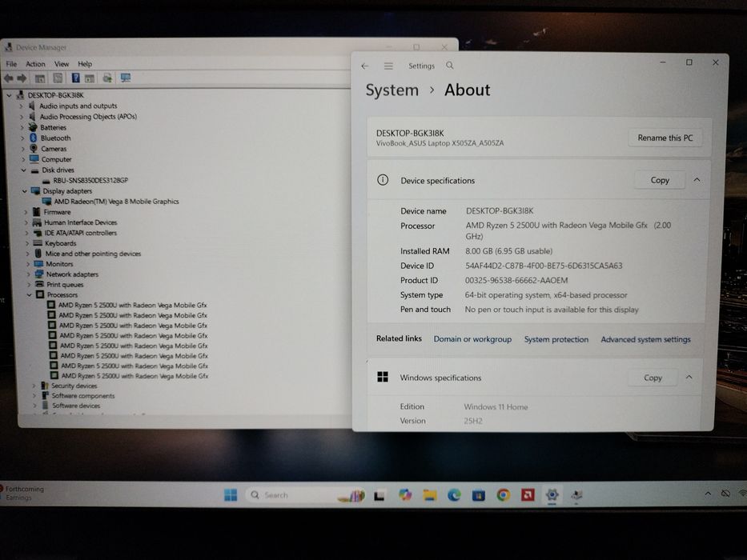Screen dimensions: 747x560
Task: Click the Settings back arrow
Action: [x=365, y=66]
